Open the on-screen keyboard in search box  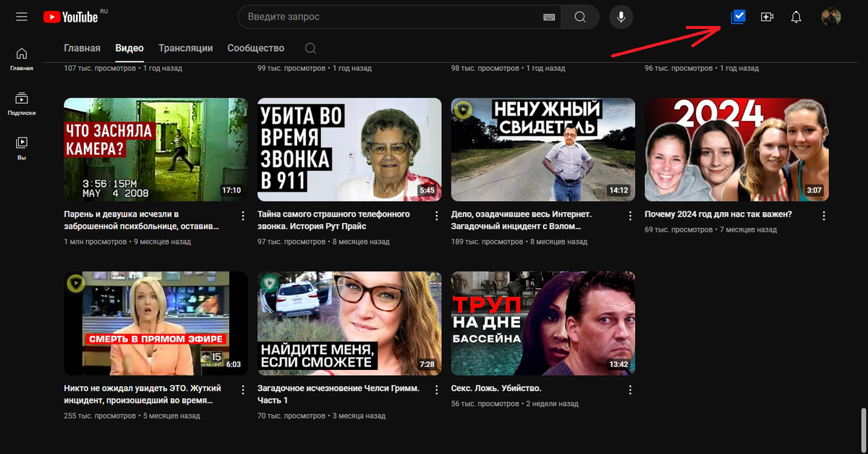(x=549, y=17)
